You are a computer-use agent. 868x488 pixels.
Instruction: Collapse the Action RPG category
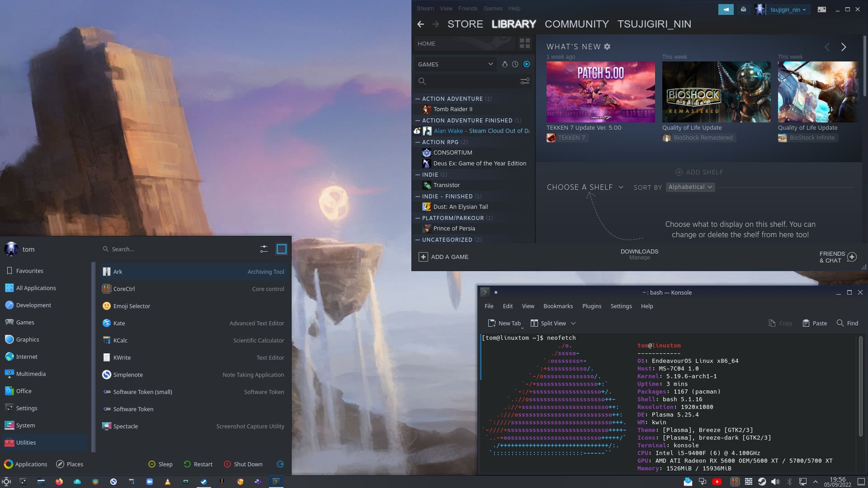418,142
